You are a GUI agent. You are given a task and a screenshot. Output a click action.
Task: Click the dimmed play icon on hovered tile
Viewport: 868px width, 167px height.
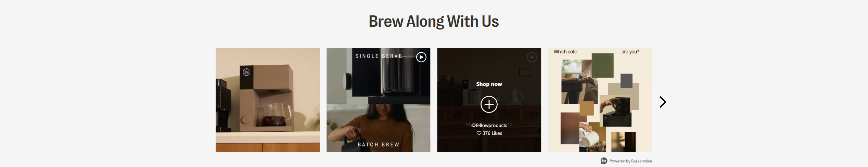tap(532, 57)
